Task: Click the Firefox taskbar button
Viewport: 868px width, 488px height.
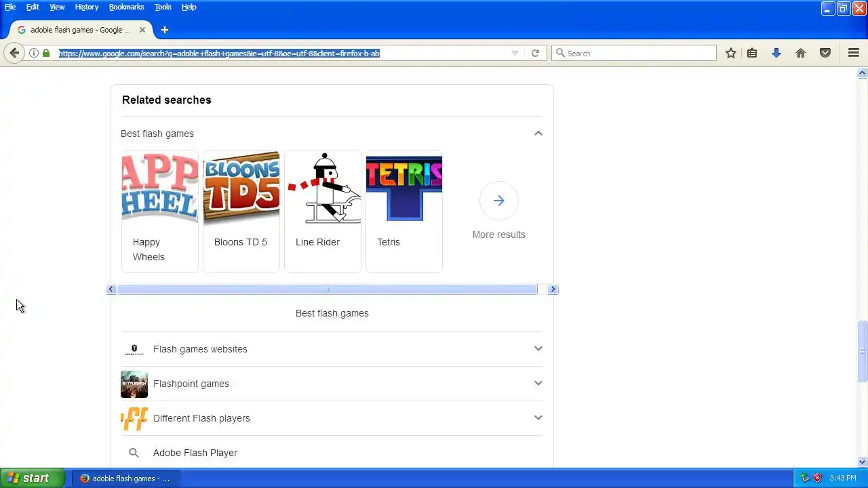Action: [125, 479]
